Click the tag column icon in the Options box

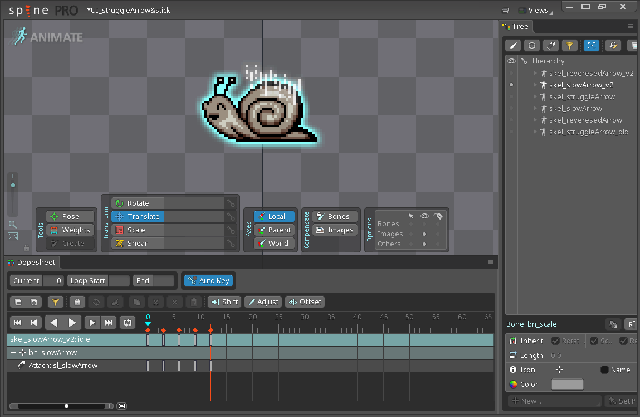[439, 215]
